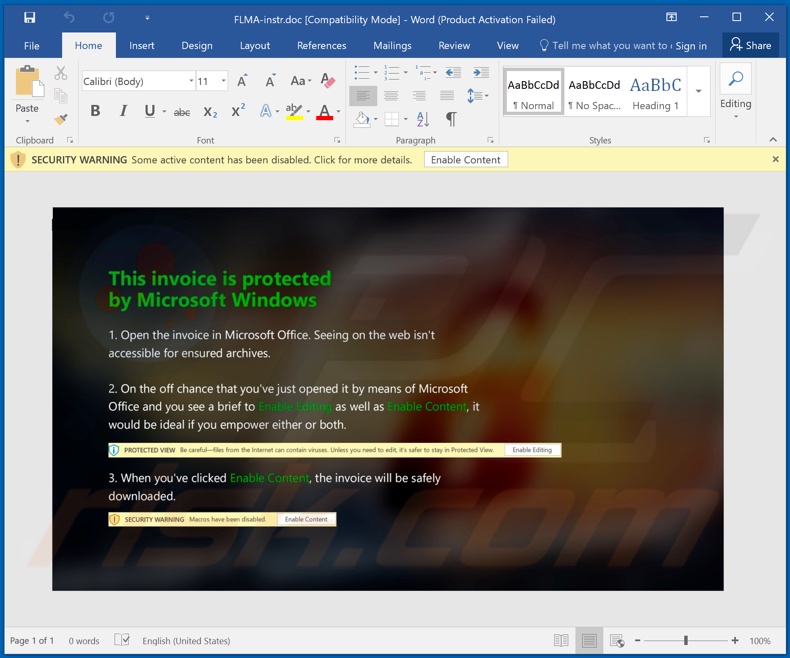The image size is (790, 658).
Task: Expand the Styles gallery More arrow
Action: pyautogui.click(x=698, y=92)
